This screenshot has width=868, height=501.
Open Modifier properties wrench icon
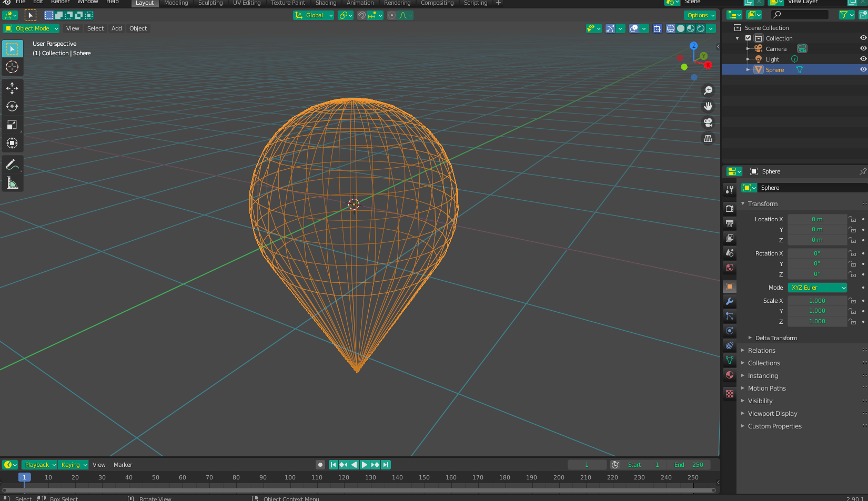coord(730,301)
